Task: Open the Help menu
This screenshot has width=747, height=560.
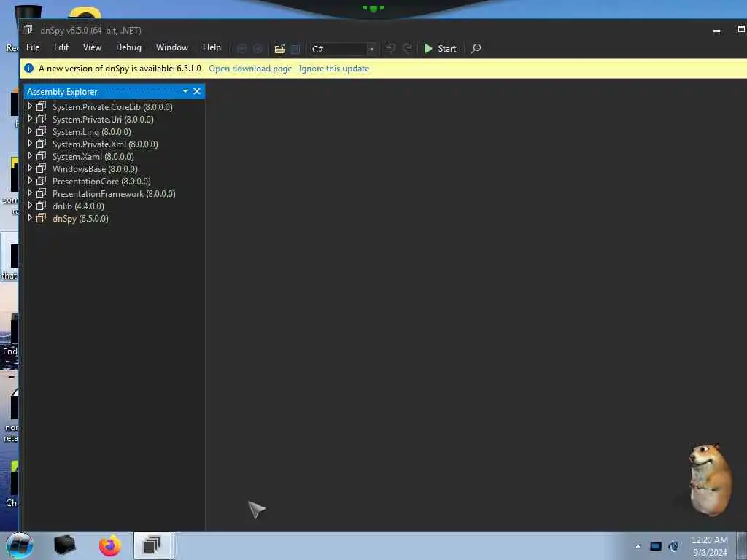Action: [212, 47]
